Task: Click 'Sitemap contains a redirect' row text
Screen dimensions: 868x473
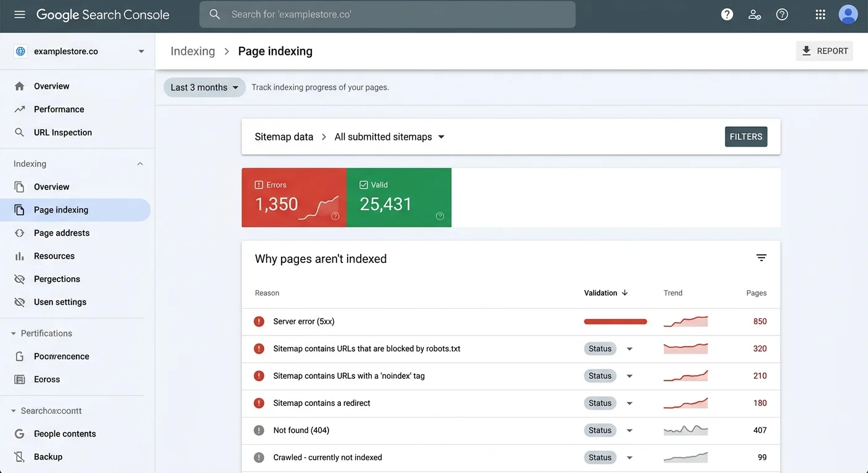Action: pyautogui.click(x=322, y=403)
